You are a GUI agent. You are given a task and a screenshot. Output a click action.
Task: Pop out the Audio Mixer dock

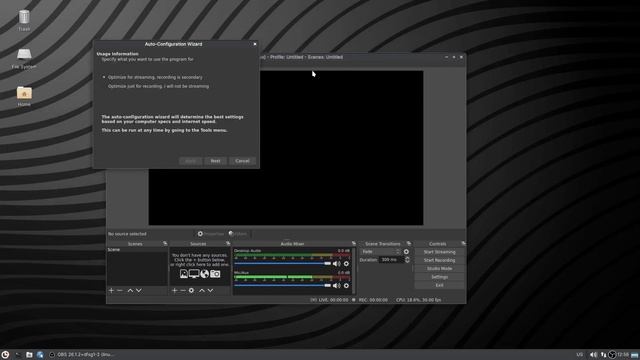tap(354, 243)
